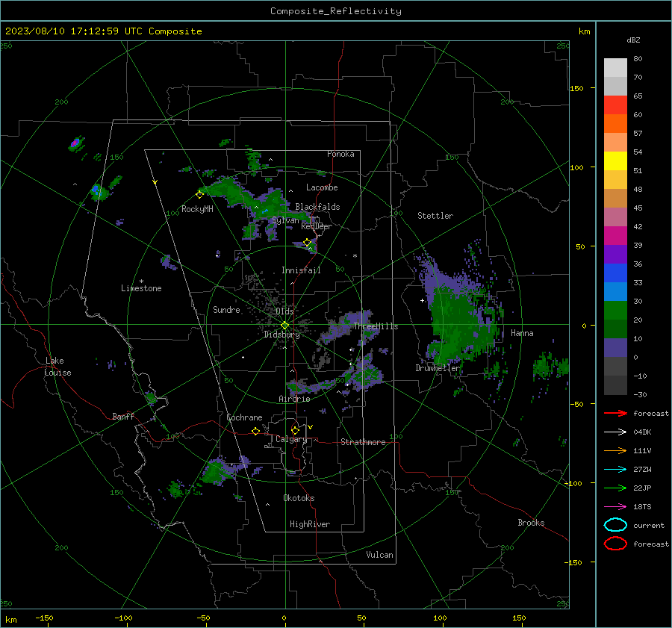Click the Calgary city label
Viewport: 672px width, 628px height.
pos(291,439)
